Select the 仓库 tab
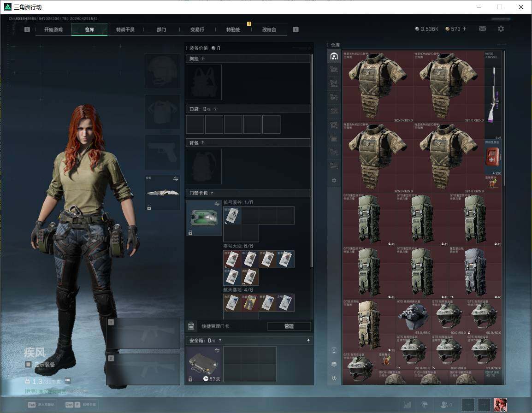 89,29
